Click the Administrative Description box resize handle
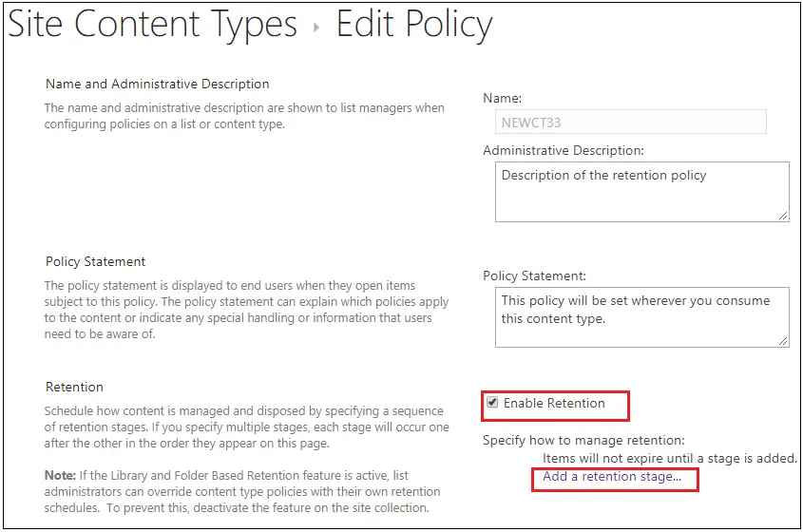Image resolution: width=803 pixels, height=532 pixels. (783, 215)
